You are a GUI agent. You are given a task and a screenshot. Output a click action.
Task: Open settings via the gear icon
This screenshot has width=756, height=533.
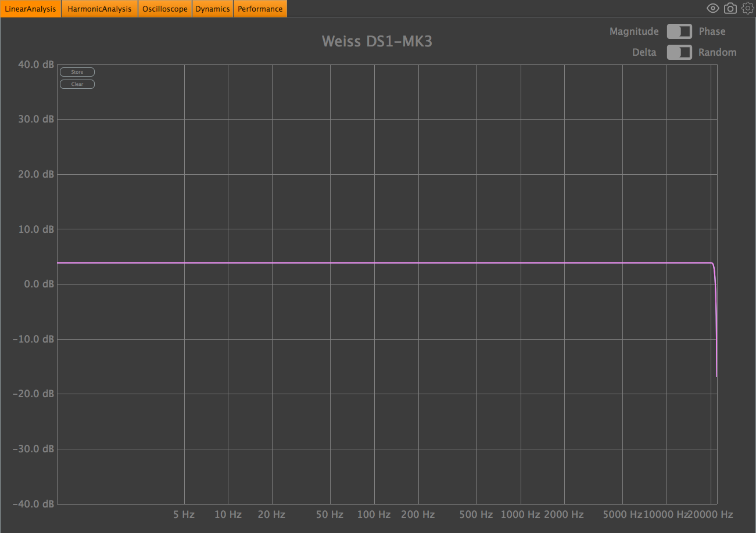click(x=747, y=8)
